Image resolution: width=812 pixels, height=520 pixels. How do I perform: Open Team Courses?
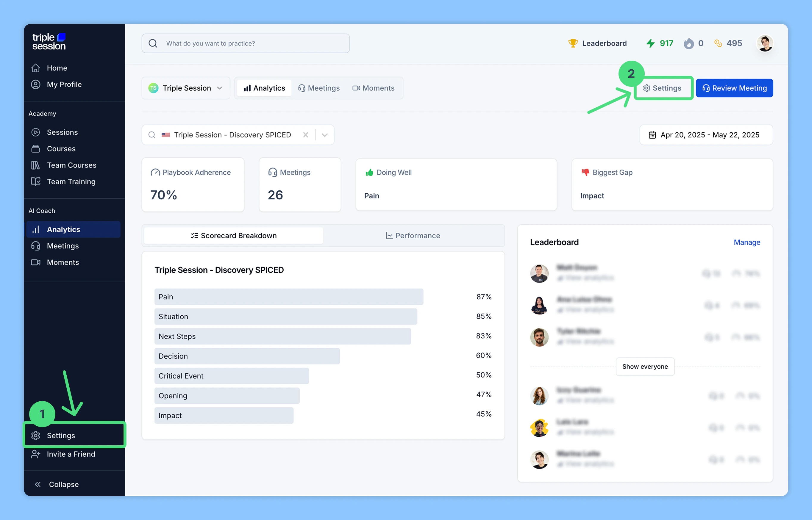pyautogui.click(x=71, y=165)
